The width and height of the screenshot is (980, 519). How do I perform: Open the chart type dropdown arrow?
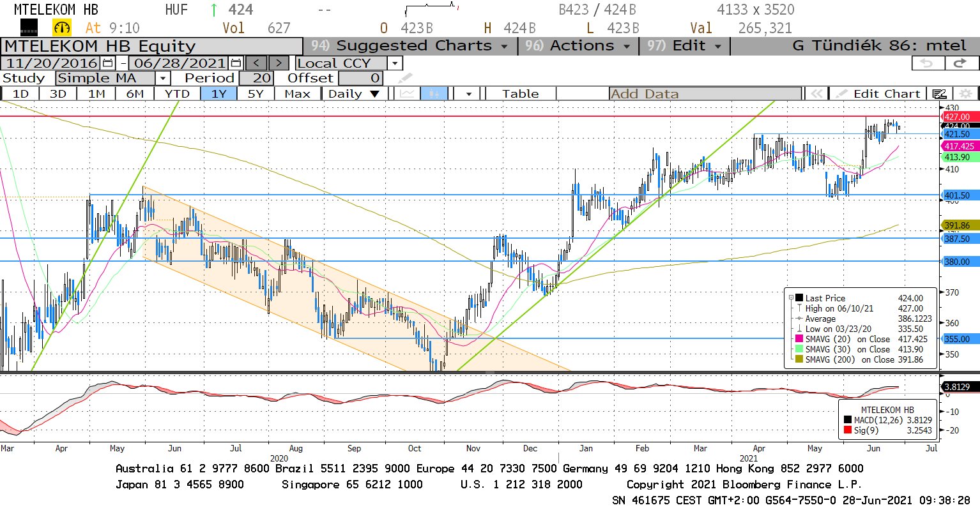pos(469,94)
